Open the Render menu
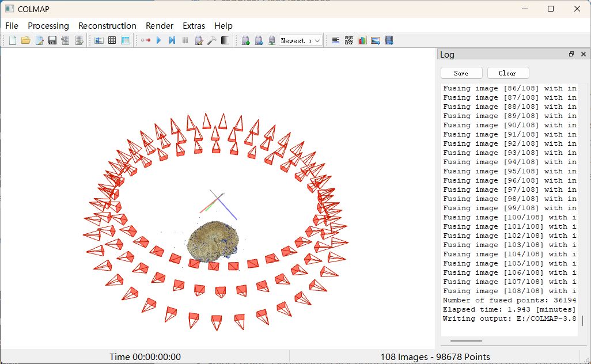 (x=160, y=25)
